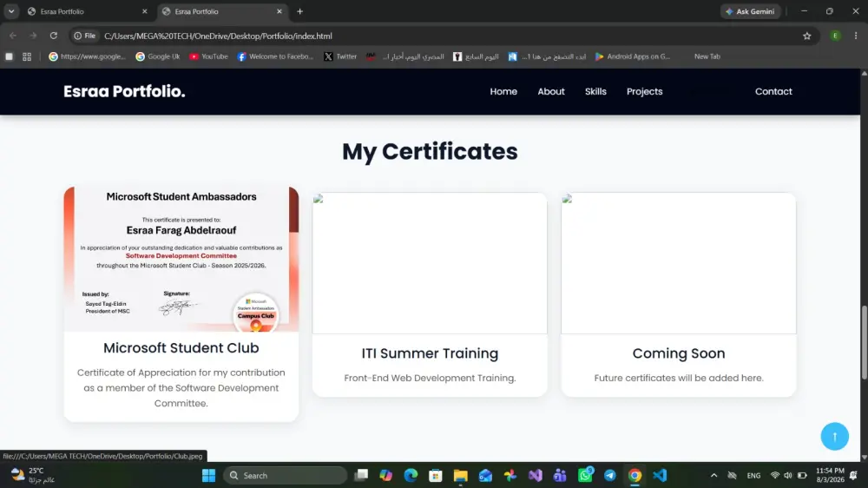Go to Home in the navbar

[503, 91]
